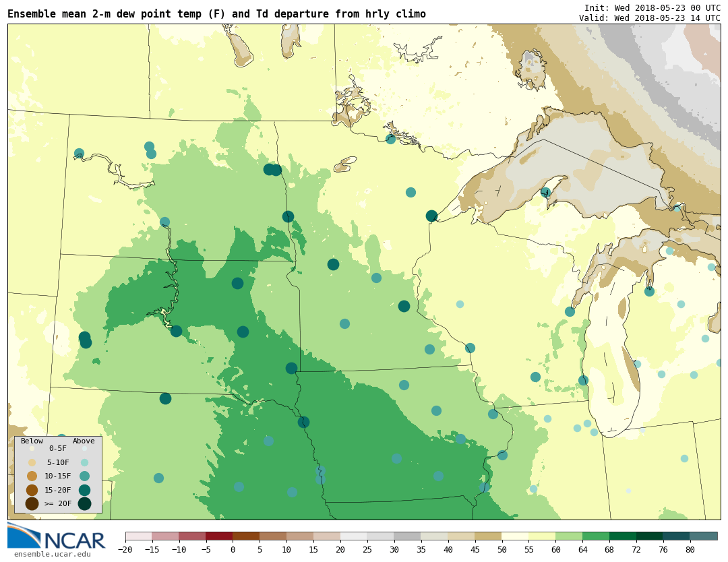Click the colorbar tick label 80

[690, 550]
